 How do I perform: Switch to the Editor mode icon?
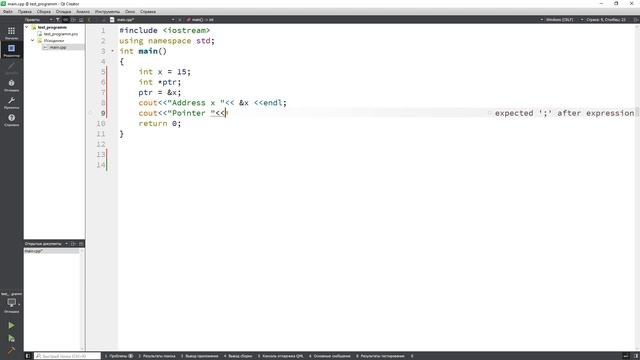click(x=11, y=48)
